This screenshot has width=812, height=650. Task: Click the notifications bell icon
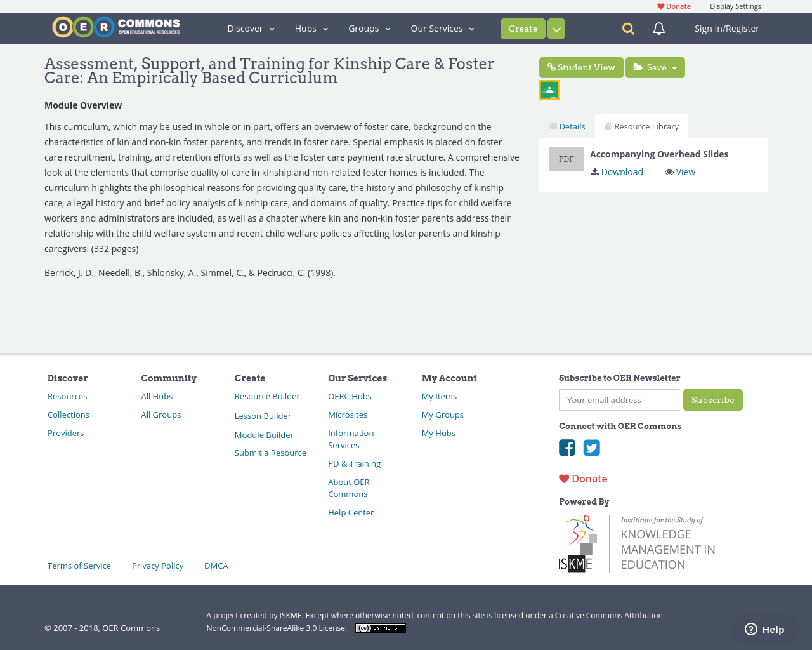(x=657, y=28)
